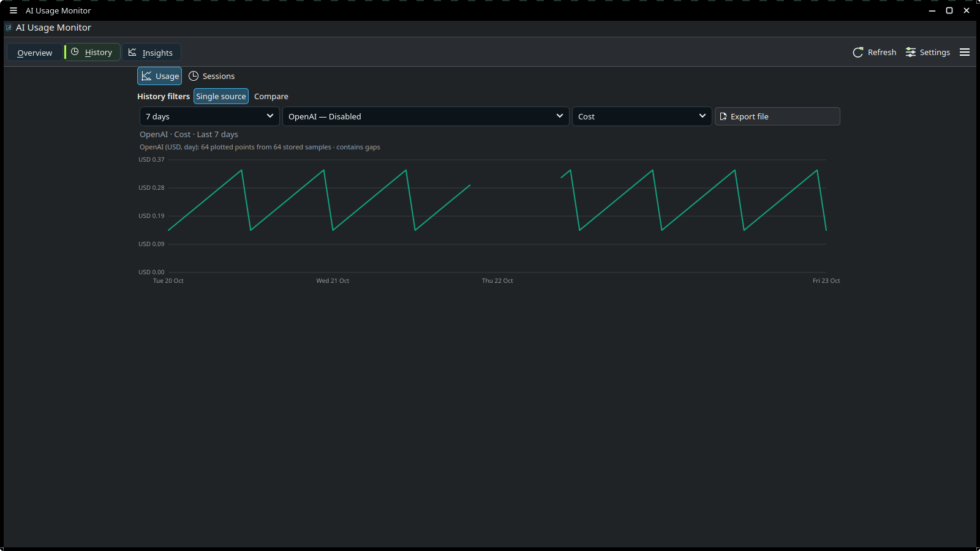The height and width of the screenshot is (551, 980).
Task: Click the Refresh circular arrow icon
Action: coord(858,53)
